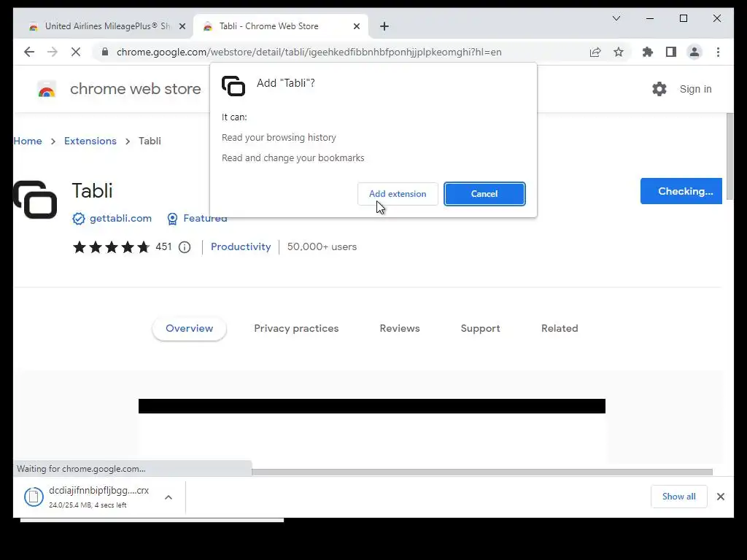Click the verified publisher badge icon
The width and height of the screenshot is (747, 560).
[x=79, y=219]
